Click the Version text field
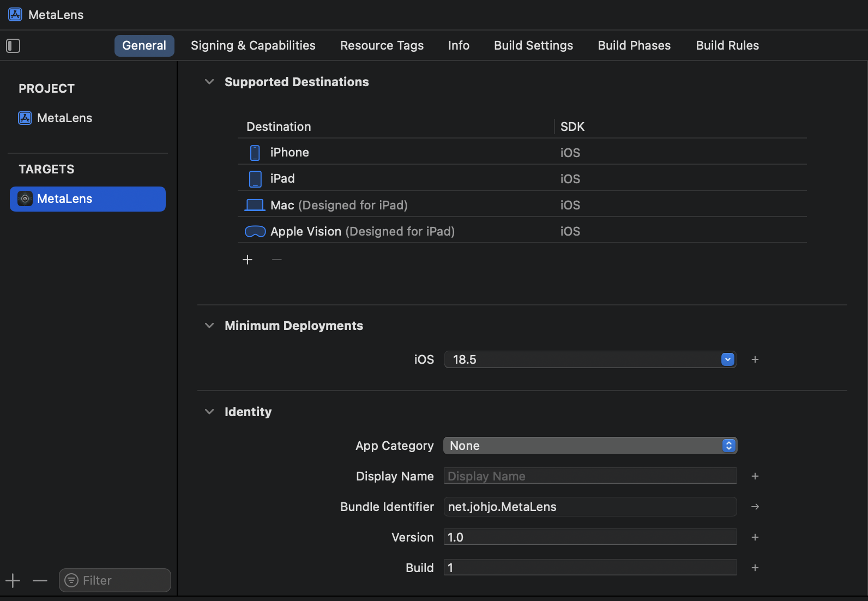868x601 pixels. pos(590,537)
